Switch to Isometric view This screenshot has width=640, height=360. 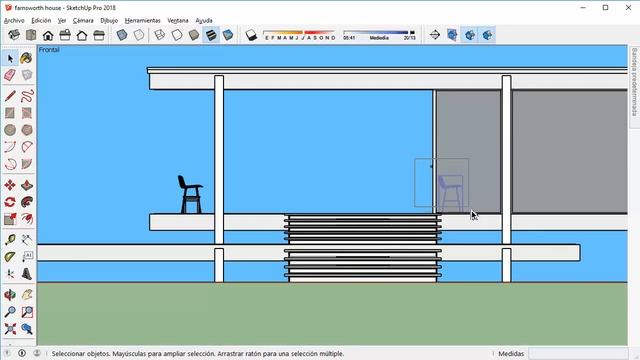(14, 35)
